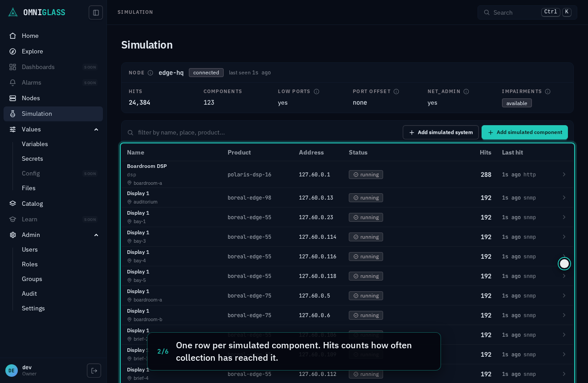Open Display 1 auditorium row chevron
The height and width of the screenshot is (383, 588).
pyautogui.click(x=564, y=198)
